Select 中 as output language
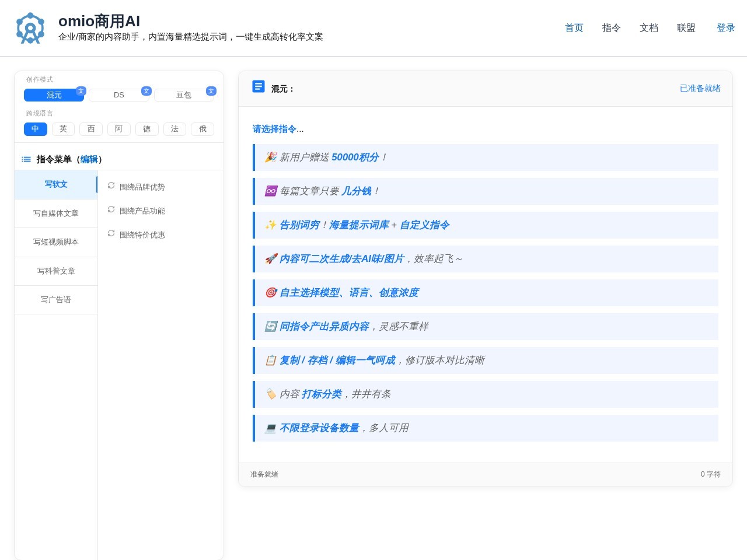The image size is (747, 560). click(x=36, y=129)
